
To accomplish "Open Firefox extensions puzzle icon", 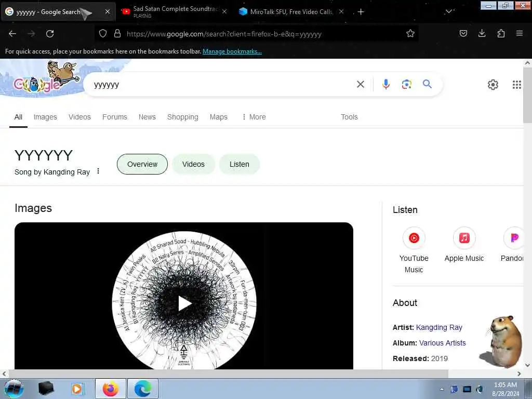I will click(x=501, y=34).
